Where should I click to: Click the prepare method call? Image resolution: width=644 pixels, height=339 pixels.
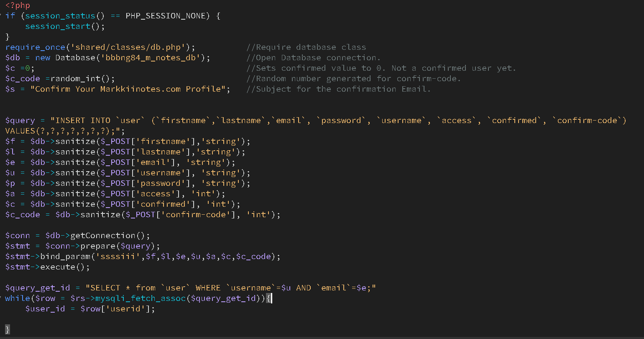pyautogui.click(x=120, y=246)
